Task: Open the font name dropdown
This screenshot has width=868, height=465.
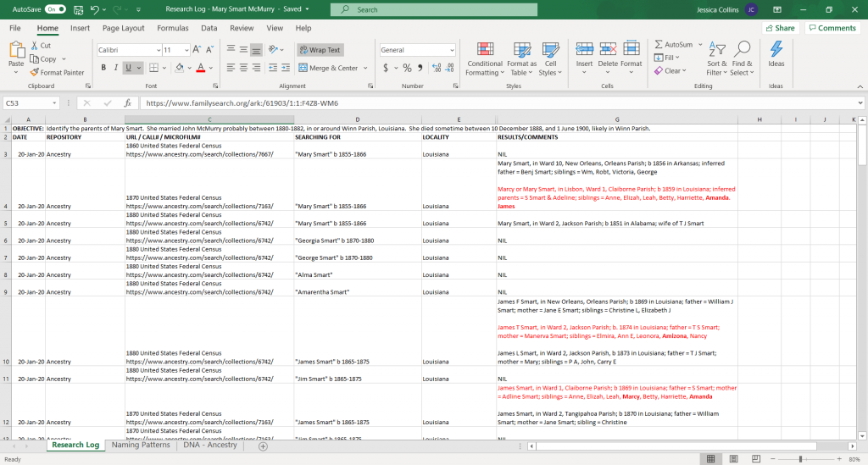Action: pyautogui.click(x=159, y=50)
